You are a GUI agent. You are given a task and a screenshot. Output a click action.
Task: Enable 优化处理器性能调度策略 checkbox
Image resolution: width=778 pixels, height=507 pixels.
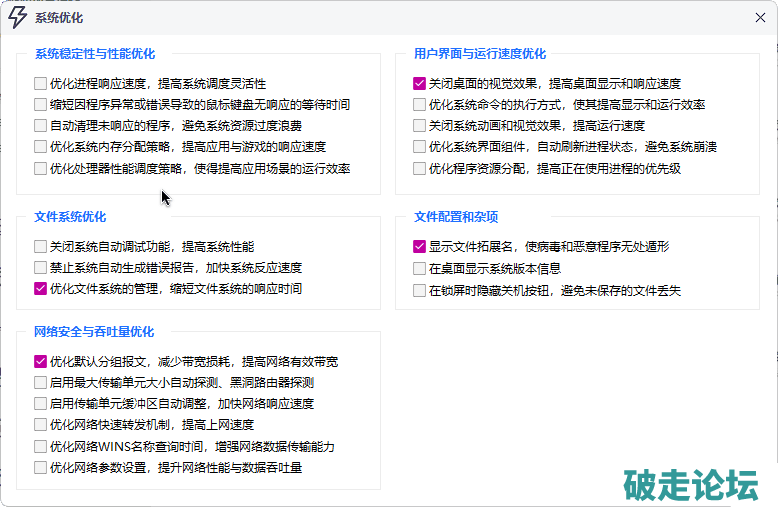point(40,168)
